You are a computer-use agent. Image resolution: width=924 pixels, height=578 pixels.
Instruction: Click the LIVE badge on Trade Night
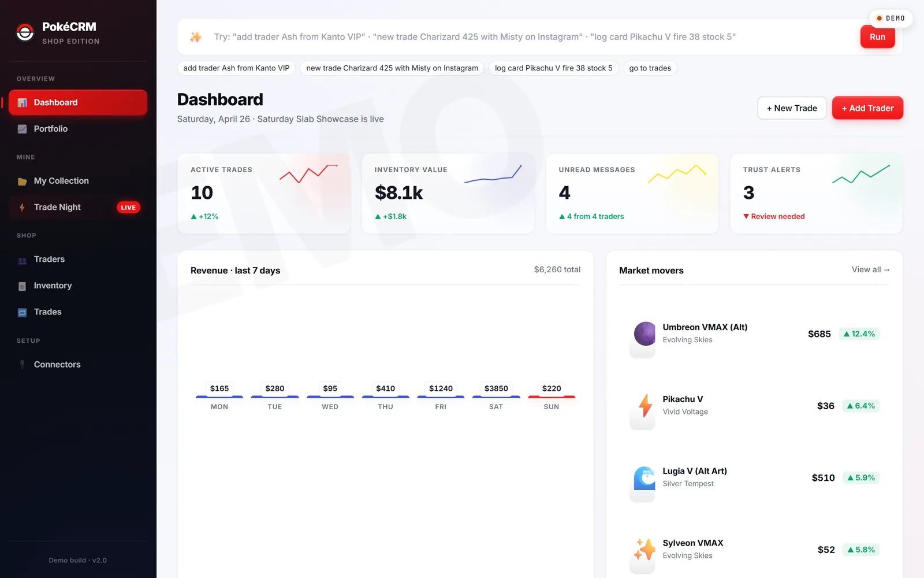point(128,208)
